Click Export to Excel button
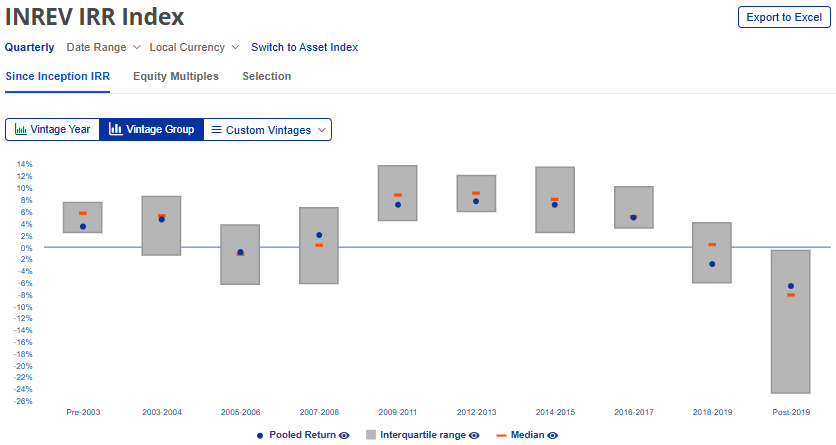Screen dimensions: 836x445 coord(784,17)
